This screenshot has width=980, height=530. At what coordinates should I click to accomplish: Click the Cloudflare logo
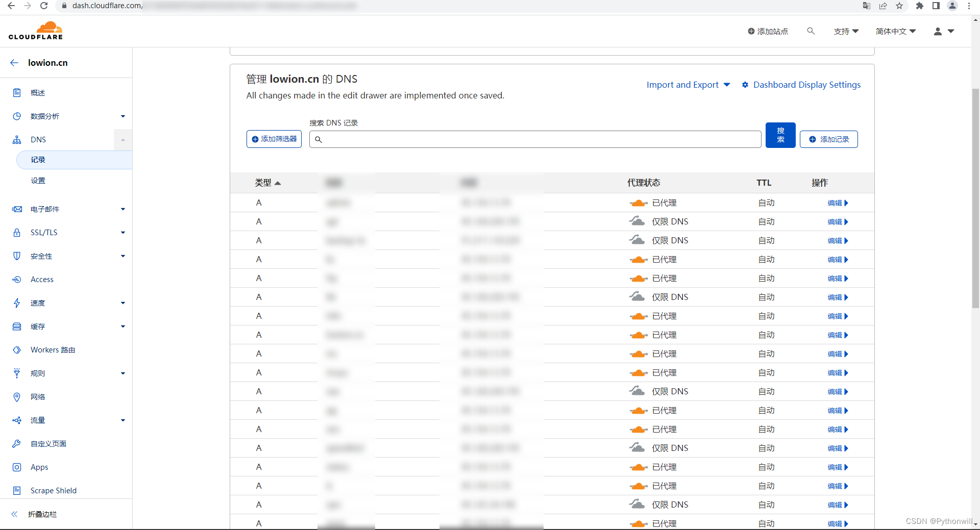tap(36, 31)
